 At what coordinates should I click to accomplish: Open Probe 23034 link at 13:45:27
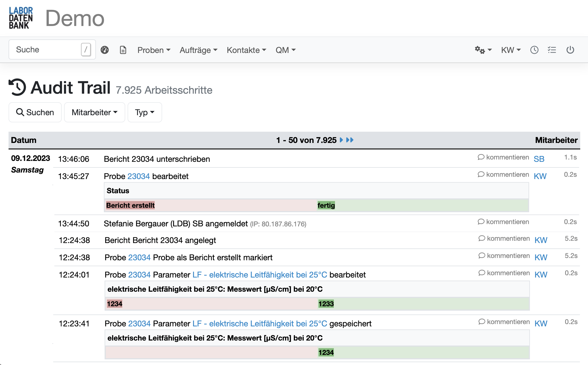138,176
